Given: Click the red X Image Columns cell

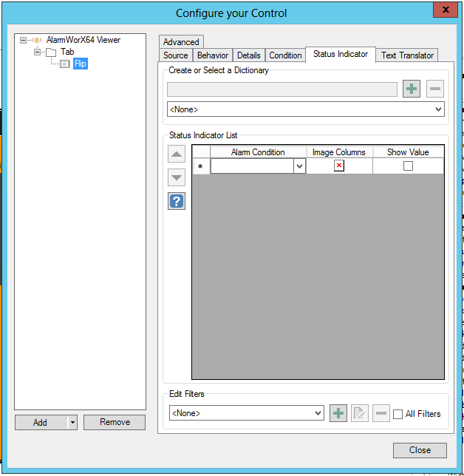Looking at the screenshot, I should pyautogui.click(x=339, y=166).
